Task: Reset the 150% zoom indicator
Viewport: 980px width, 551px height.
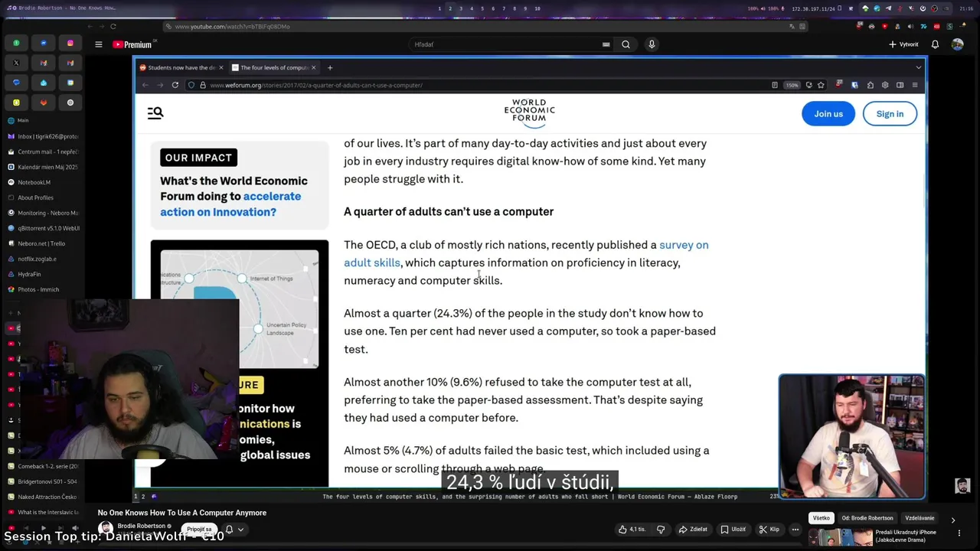Action: point(792,85)
